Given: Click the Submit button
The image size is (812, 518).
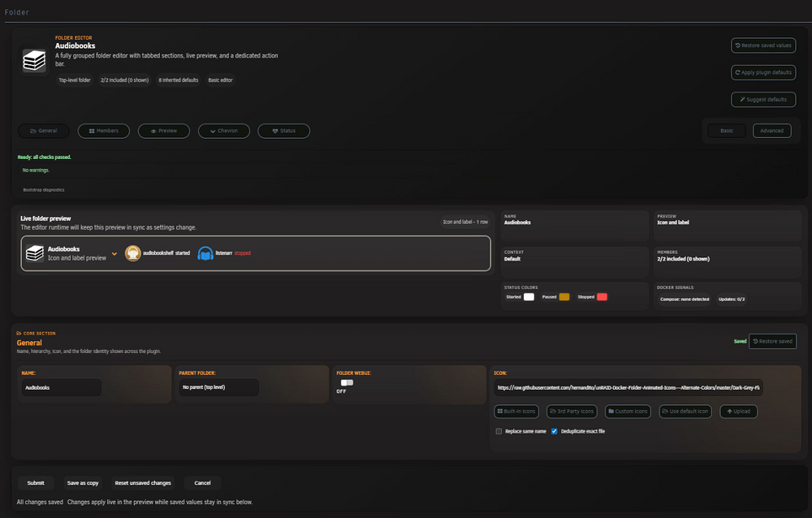Looking at the screenshot, I should coord(36,483).
